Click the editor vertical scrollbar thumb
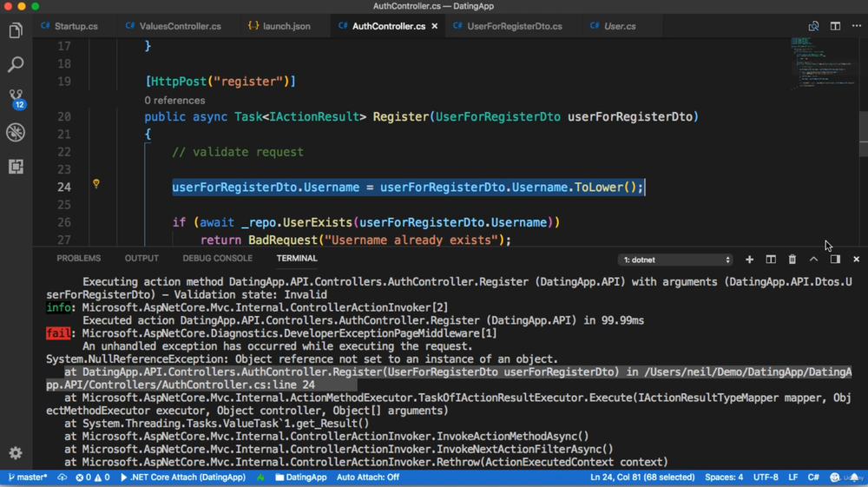 pyautogui.click(x=864, y=134)
